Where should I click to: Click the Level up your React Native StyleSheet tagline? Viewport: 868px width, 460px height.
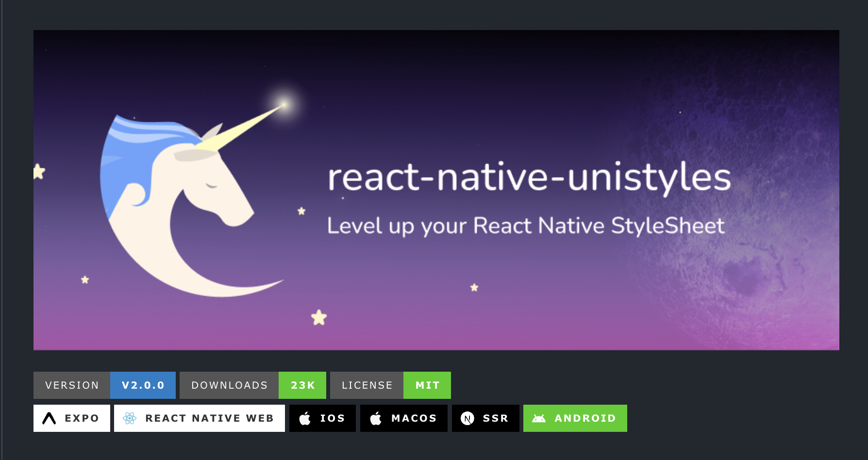click(x=526, y=226)
